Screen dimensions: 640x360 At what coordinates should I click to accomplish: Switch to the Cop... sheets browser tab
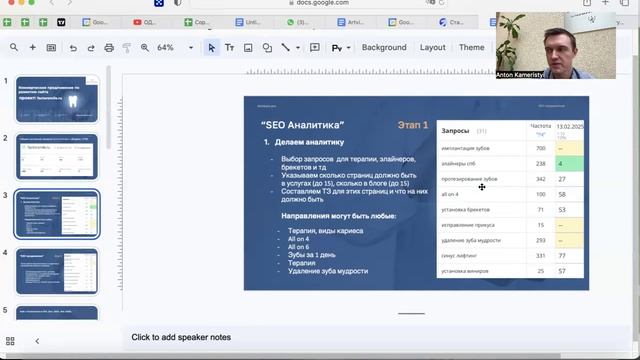point(196,22)
